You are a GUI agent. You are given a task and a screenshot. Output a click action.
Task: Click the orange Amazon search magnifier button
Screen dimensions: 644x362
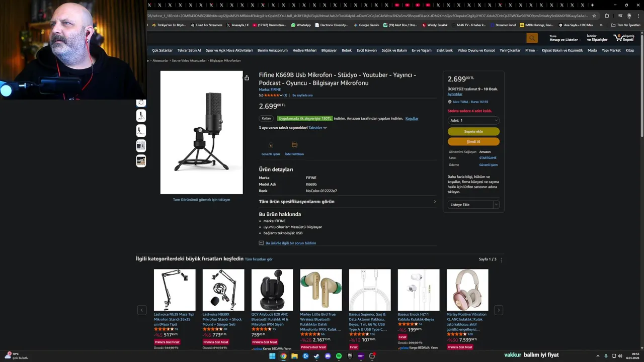click(x=532, y=38)
